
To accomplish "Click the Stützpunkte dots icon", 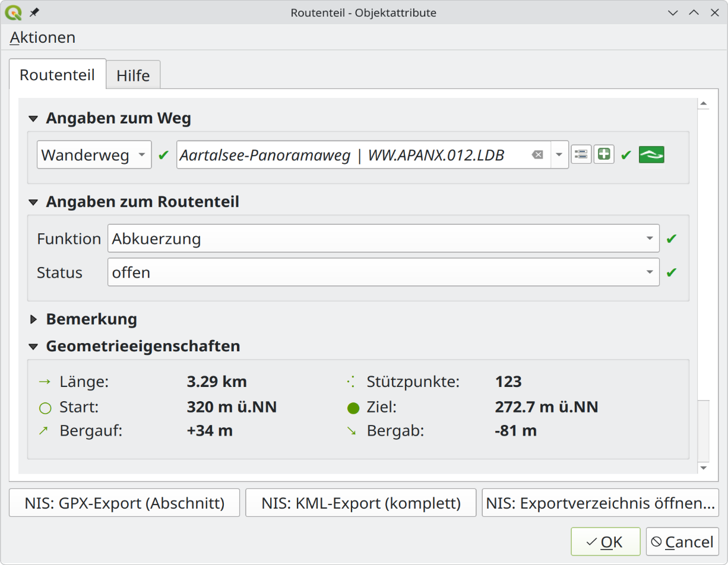I will coord(352,382).
